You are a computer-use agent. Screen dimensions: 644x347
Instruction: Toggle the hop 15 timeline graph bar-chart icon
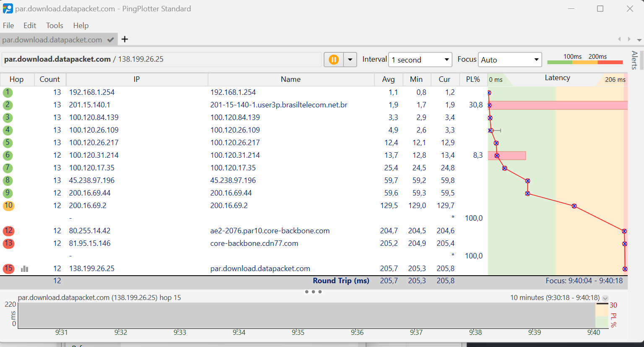coord(25,269)
